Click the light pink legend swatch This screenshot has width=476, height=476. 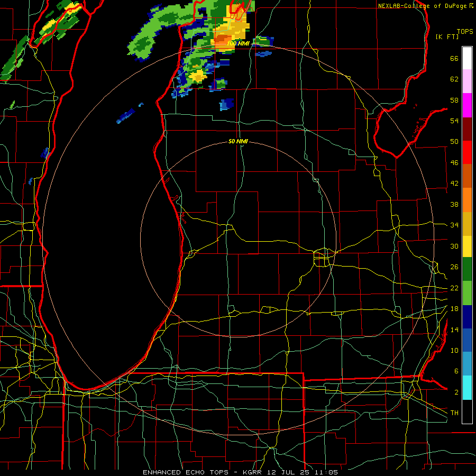pyautogui.click(x=467, y=81)
